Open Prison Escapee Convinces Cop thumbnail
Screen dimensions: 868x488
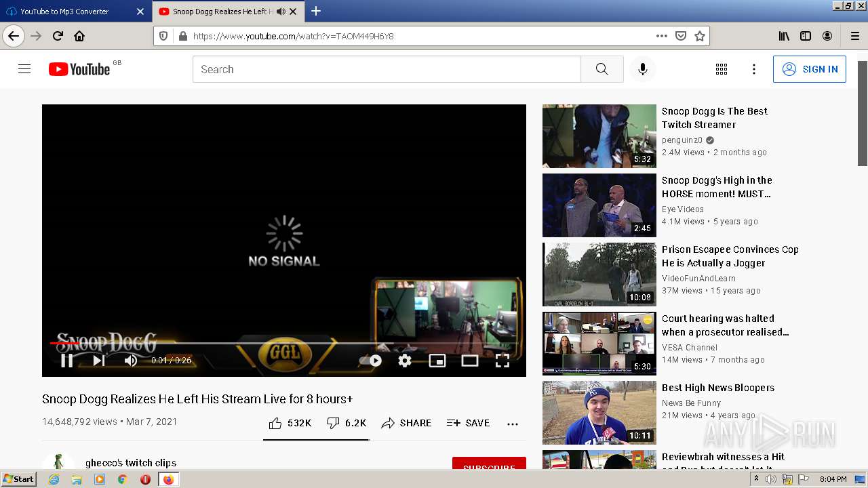pos(599,274)
